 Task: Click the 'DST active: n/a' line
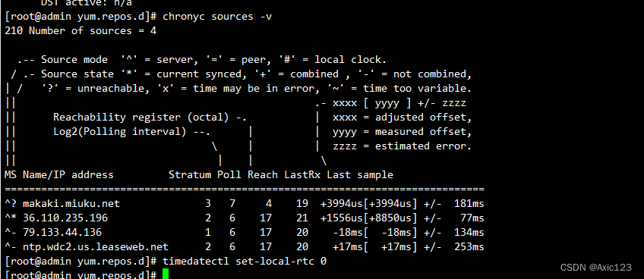[87, 3]
